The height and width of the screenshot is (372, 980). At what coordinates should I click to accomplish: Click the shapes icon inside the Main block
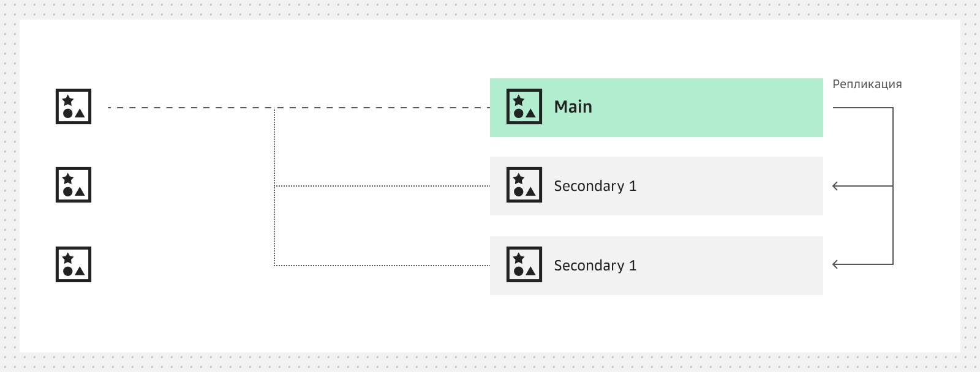[x=524, y=106]
